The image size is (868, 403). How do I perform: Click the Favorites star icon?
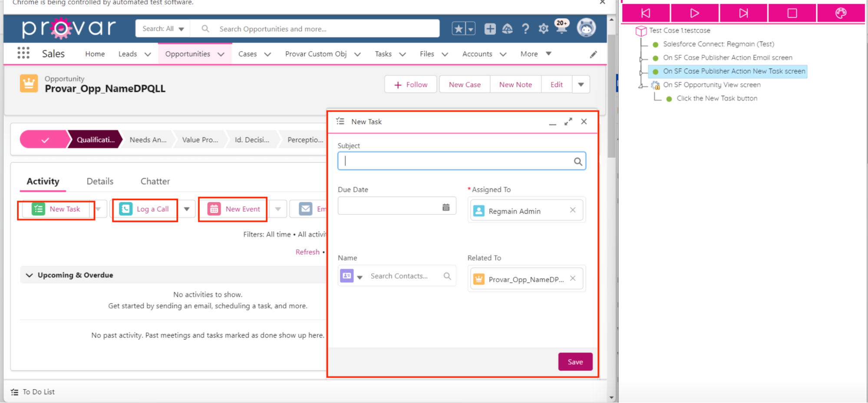pyautogui.click(x=459, y=29)
